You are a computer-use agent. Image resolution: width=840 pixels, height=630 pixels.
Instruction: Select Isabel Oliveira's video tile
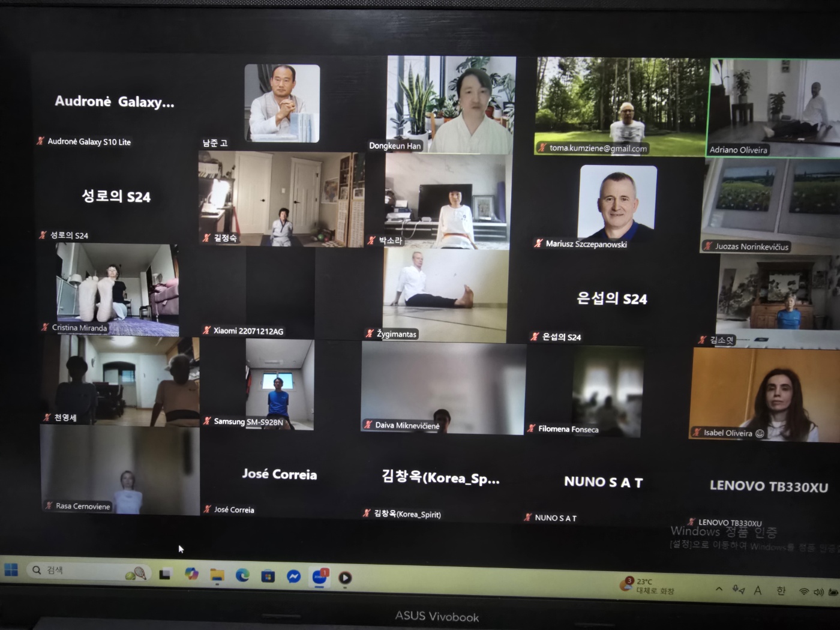click(x=764, y=394)
